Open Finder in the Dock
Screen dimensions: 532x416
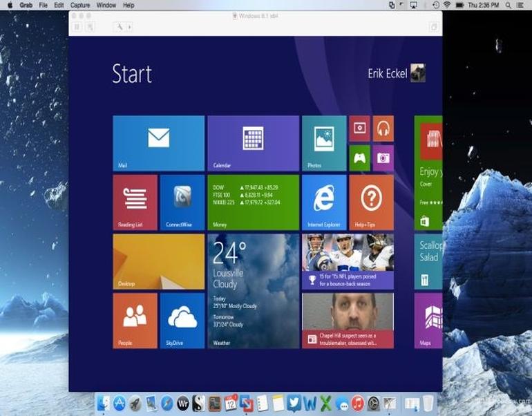[103, 404]
